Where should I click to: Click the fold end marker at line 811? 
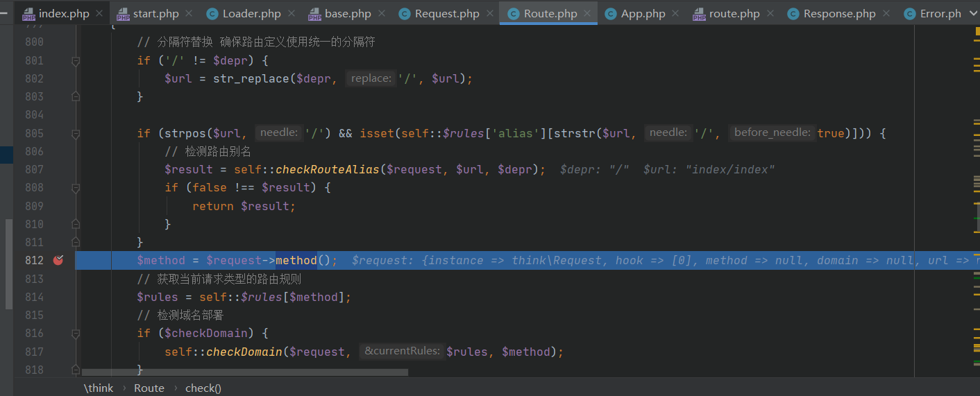pos(76,242)
